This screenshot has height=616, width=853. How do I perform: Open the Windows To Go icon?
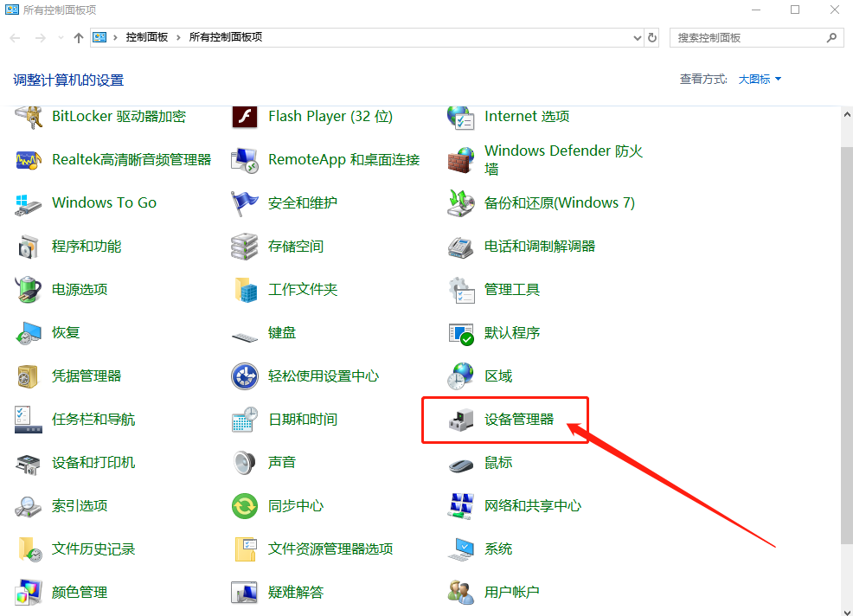29,203
